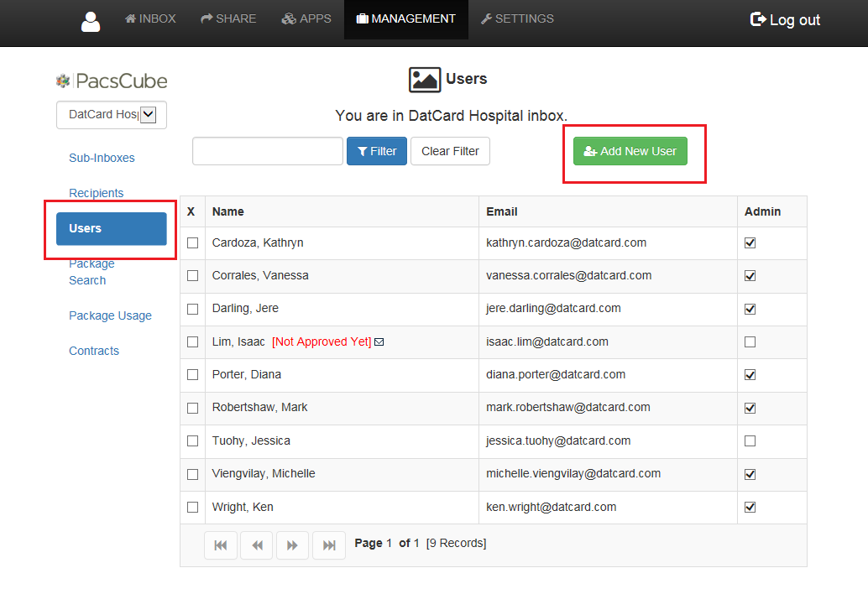Log out of the application

[x=785, y=20]
